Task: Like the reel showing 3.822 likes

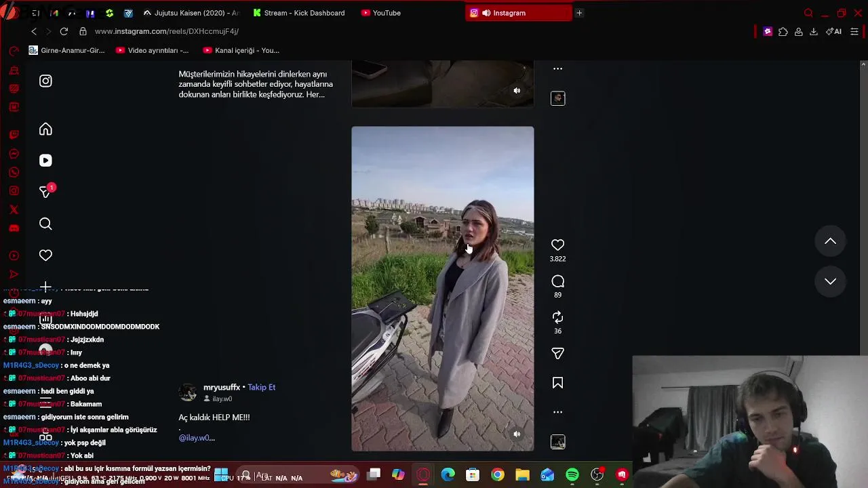Action: tap(557, 245)
